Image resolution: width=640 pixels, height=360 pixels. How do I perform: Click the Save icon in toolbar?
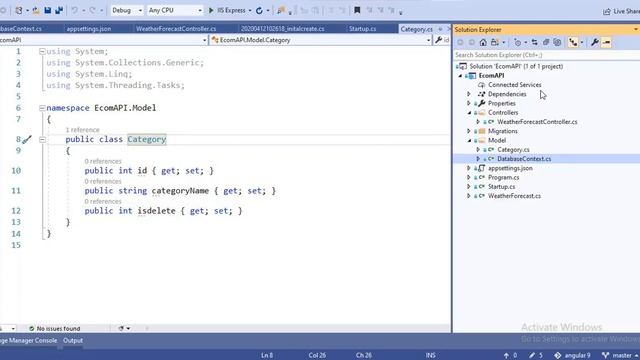pos(48,10)
